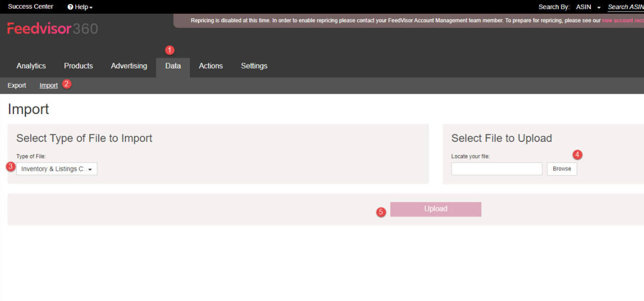Click the Feedvisor360 logo
The image size is (644, 301).
pyautogui.click(x=53, y=29)
